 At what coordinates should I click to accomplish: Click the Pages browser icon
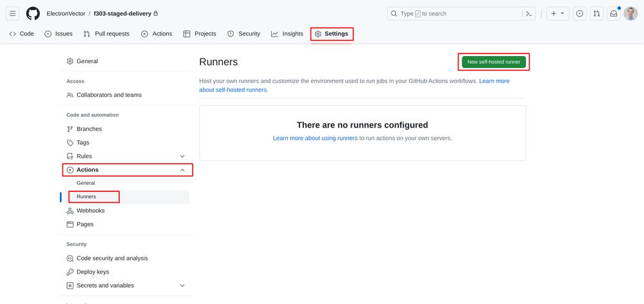click(70, 224)
